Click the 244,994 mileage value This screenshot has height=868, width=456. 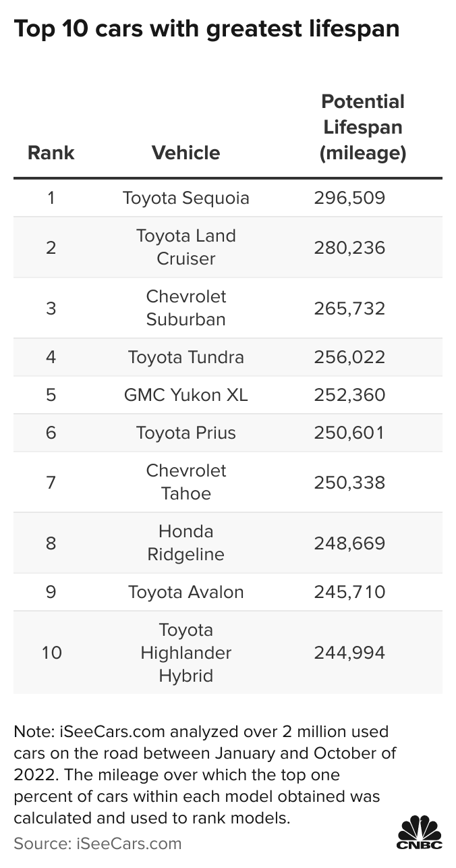click(349, 653)
